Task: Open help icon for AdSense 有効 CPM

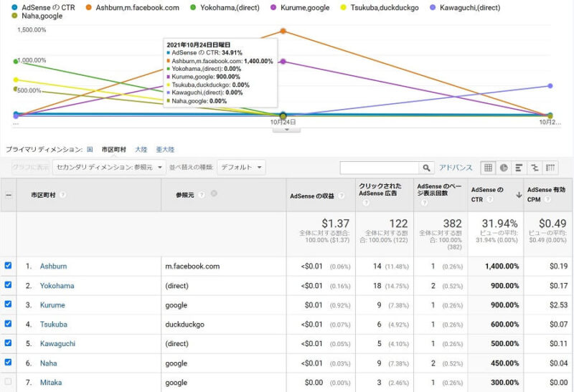Action: pyautogui.click(x=547, y=199)
